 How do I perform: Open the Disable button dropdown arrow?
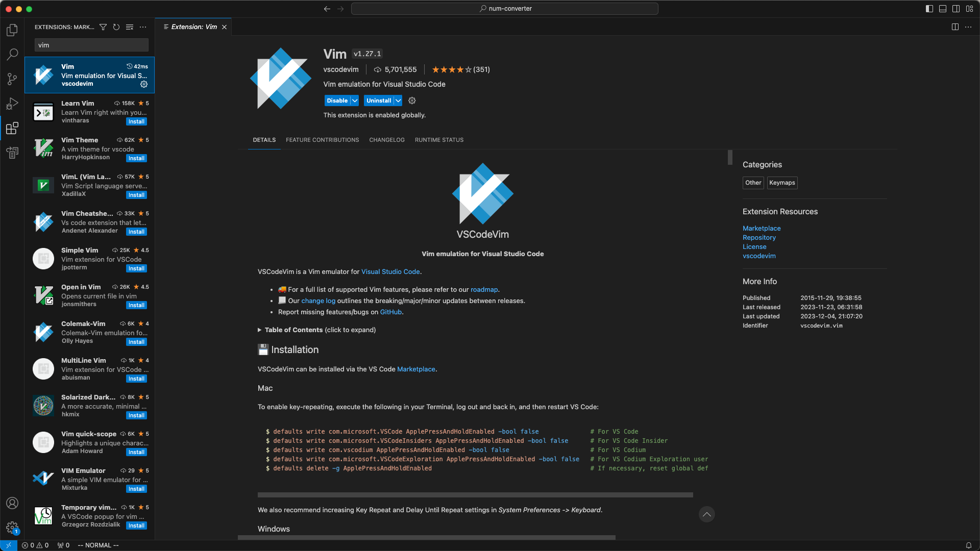pyautogui.click(x=355, y=101)
